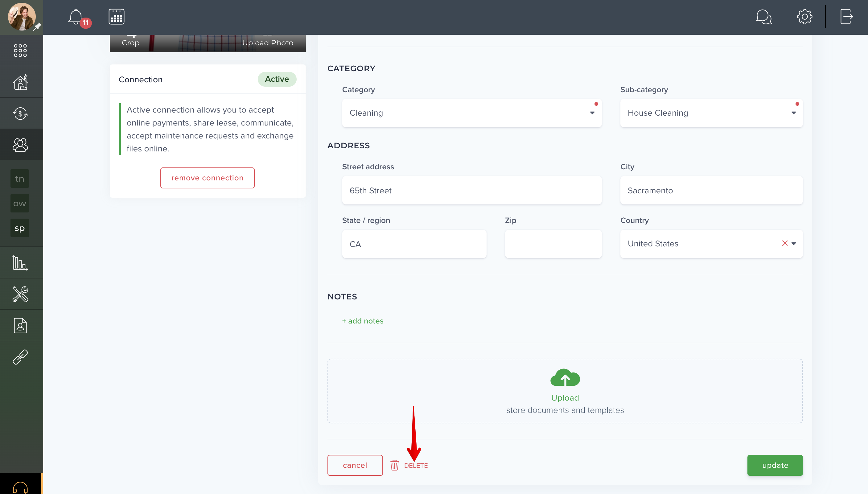Open the maintenance tools icon
The width and height of the screenshot is (868, 494).
20,294
